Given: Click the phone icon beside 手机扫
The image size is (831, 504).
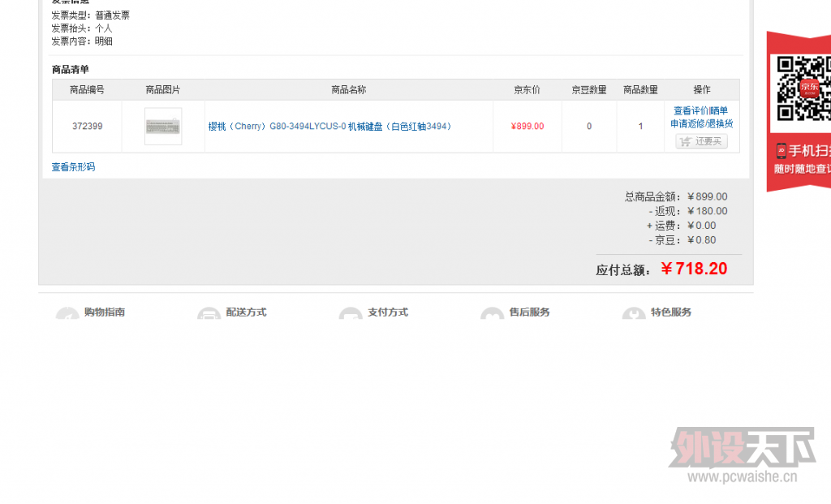Looking at the screenshot, I should click(781, 151).
